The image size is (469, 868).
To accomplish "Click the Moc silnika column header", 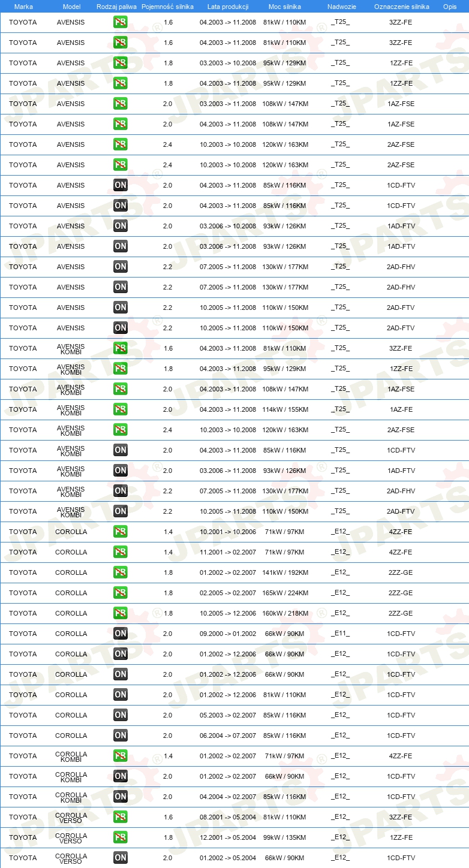I will coord(285,7).
